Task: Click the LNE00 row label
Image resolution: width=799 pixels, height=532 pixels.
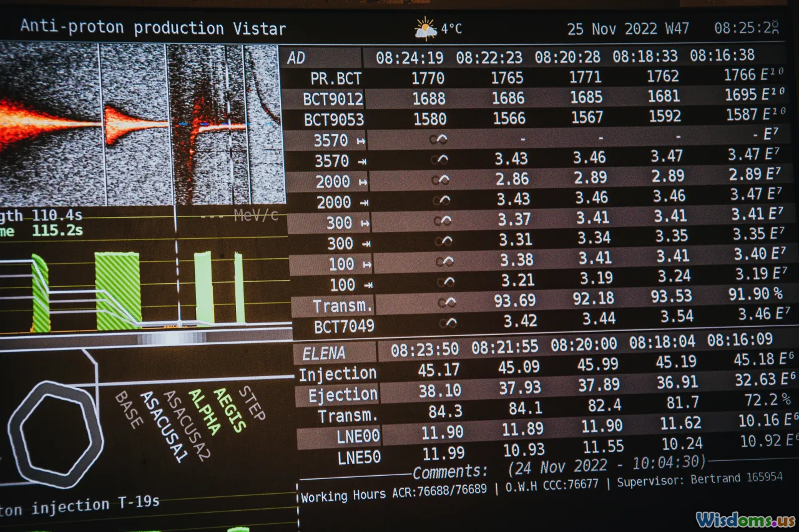Action: coord(358,436)
